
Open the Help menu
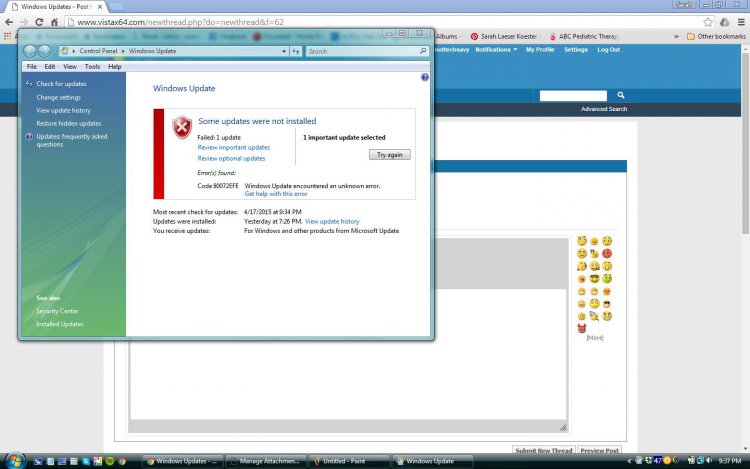[114, 66]
